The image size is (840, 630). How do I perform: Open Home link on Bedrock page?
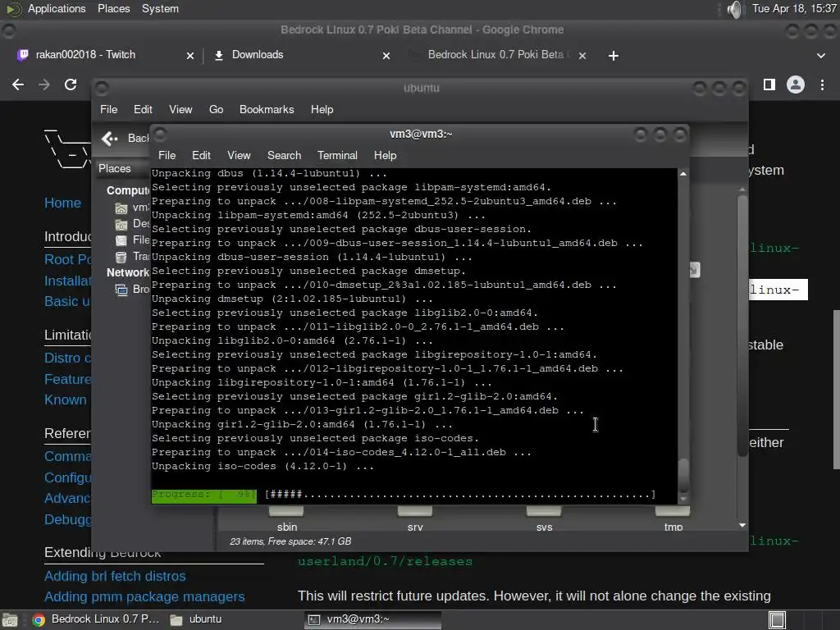[62, 203]
